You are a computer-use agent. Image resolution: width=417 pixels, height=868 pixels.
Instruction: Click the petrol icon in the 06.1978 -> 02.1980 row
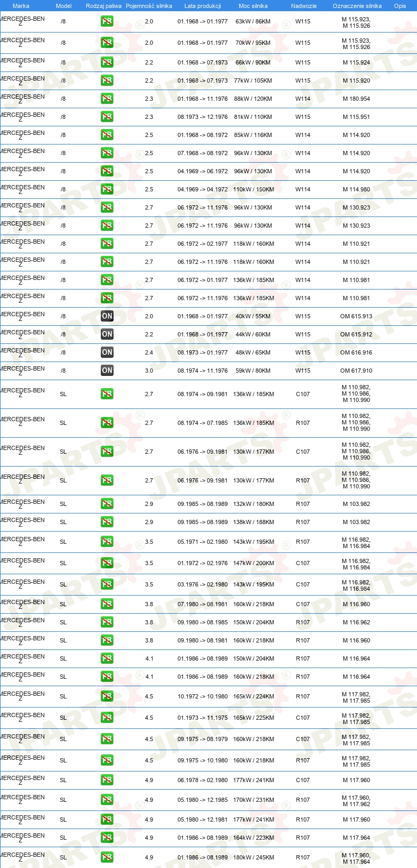[x=107, y=781]
